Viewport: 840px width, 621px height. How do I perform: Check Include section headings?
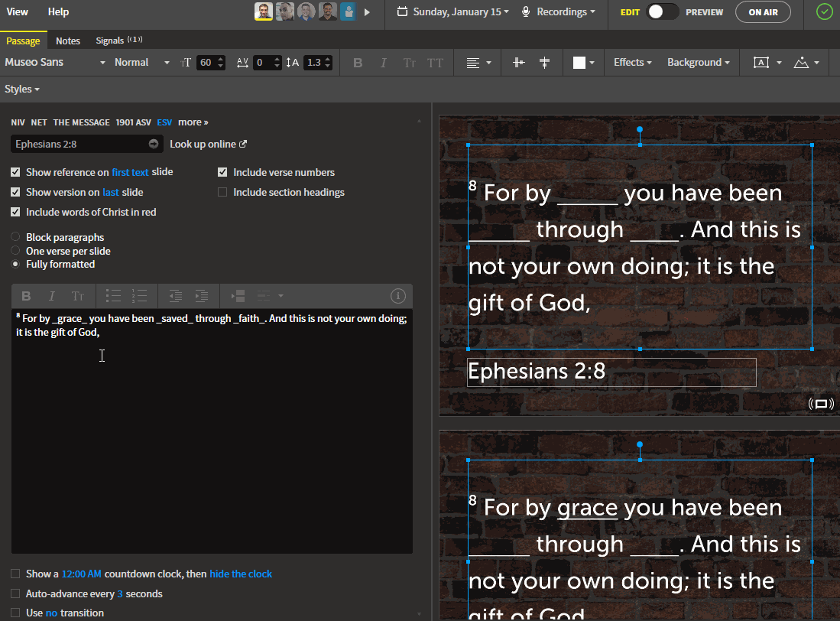click(x=222, y=192)
